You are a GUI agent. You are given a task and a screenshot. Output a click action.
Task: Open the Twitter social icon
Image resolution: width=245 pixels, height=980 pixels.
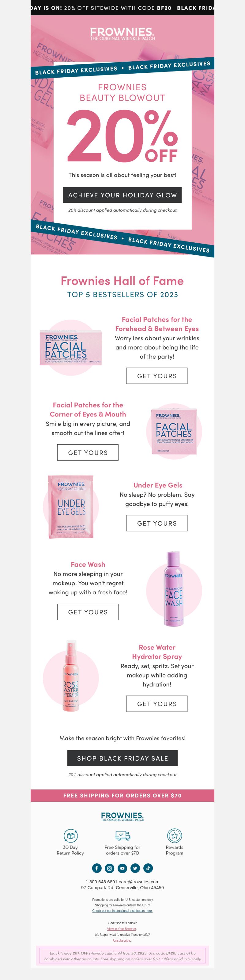pos(135,868)
